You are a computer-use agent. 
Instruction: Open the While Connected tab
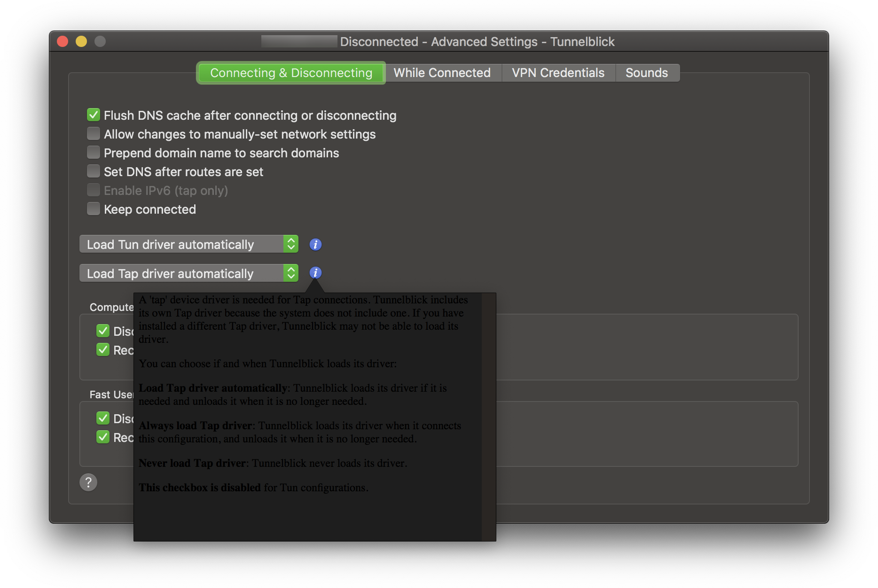pos(442,73)
